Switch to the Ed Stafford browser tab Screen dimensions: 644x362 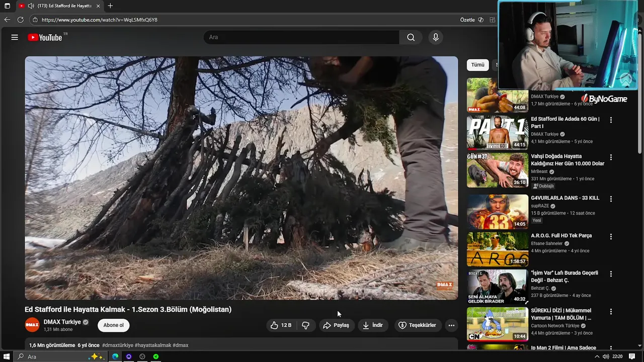pyautogui.click(x=59, y=6)
